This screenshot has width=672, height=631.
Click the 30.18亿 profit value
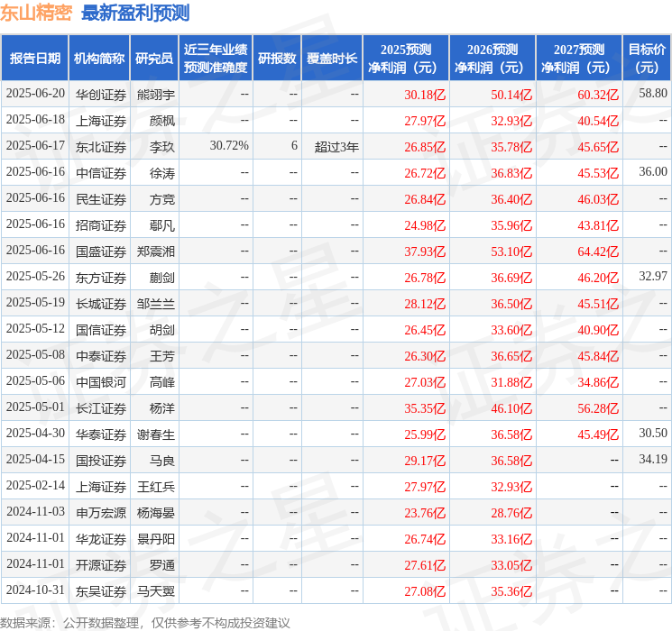pyautogui.click(x=425, y=95)
